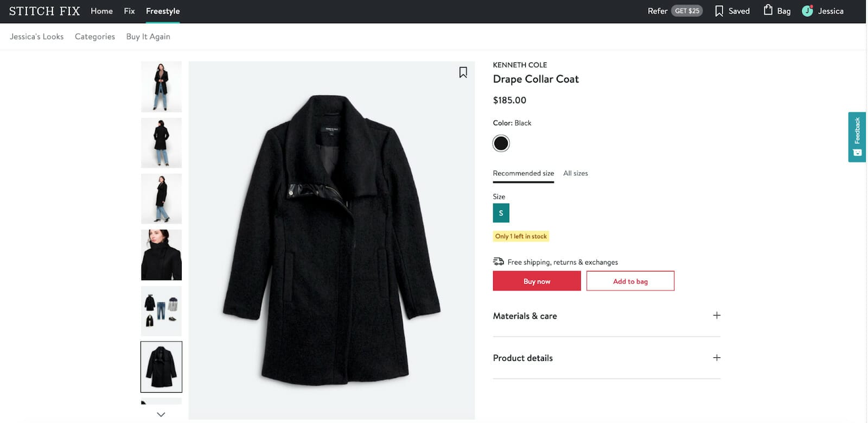The height and width of the screenshot is (423, 868).
Task: Click the GET $25 referral badge
Action: (687, 11)
